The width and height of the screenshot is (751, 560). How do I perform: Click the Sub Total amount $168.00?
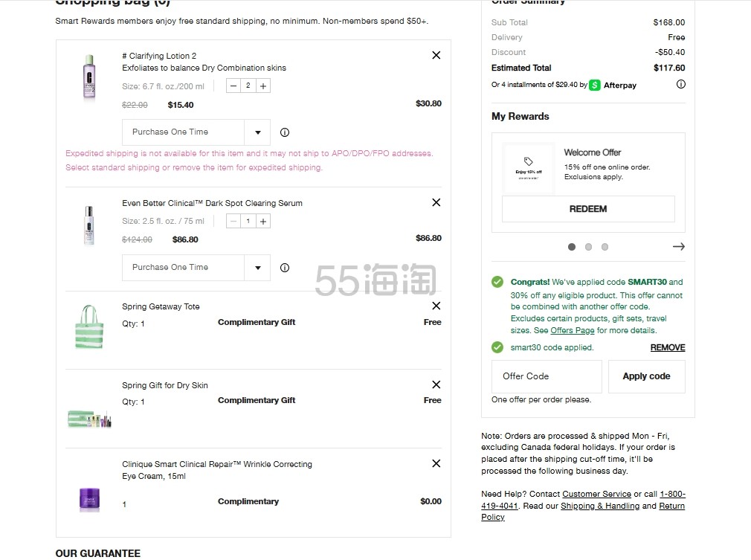tap(669, 22)
